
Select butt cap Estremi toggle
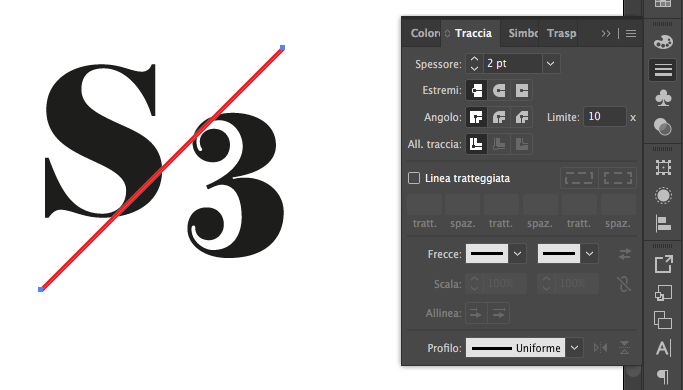477,91
